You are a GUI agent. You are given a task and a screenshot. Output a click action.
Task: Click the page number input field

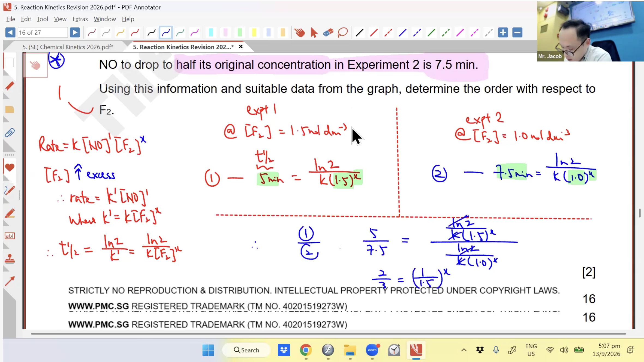coord(43,33)
